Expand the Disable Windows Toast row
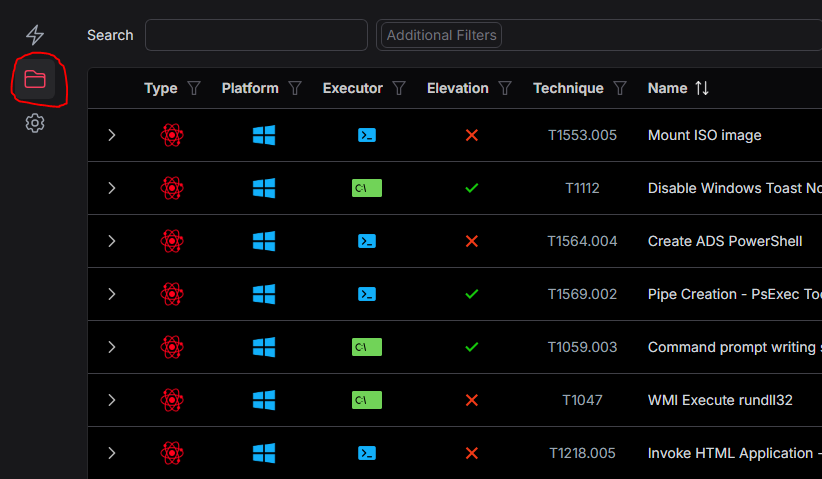 click(112, 188)
